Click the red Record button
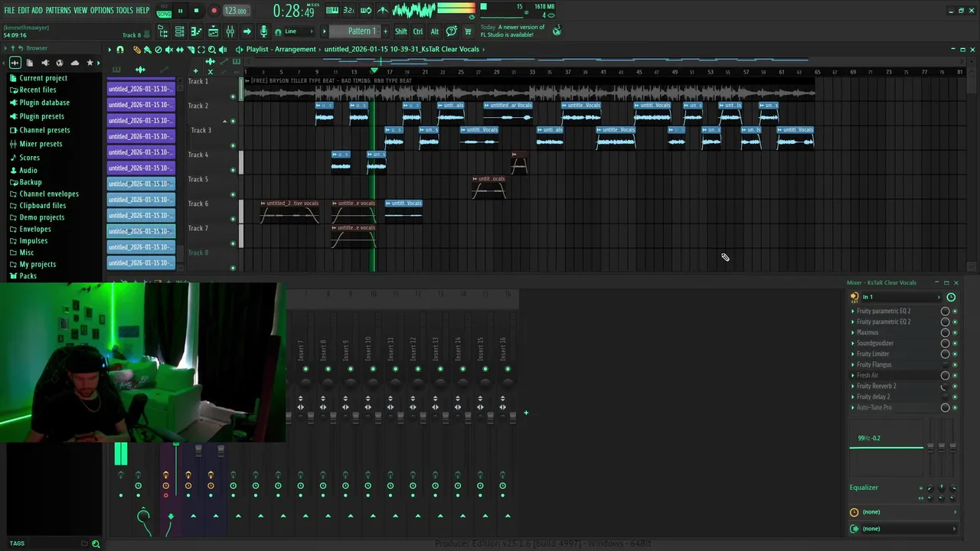The height and width of the screenshot is (551, 980). click(214, 11)
